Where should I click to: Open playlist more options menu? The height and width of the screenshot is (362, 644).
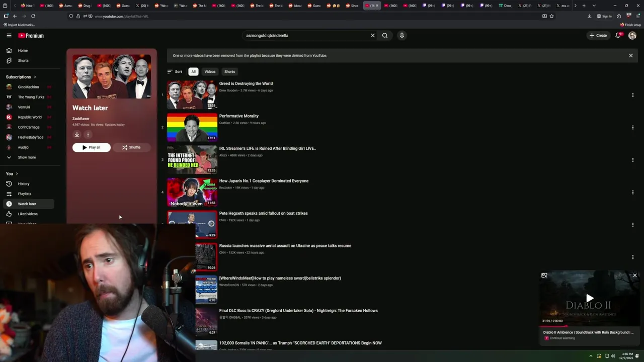(x=88, y=134)
